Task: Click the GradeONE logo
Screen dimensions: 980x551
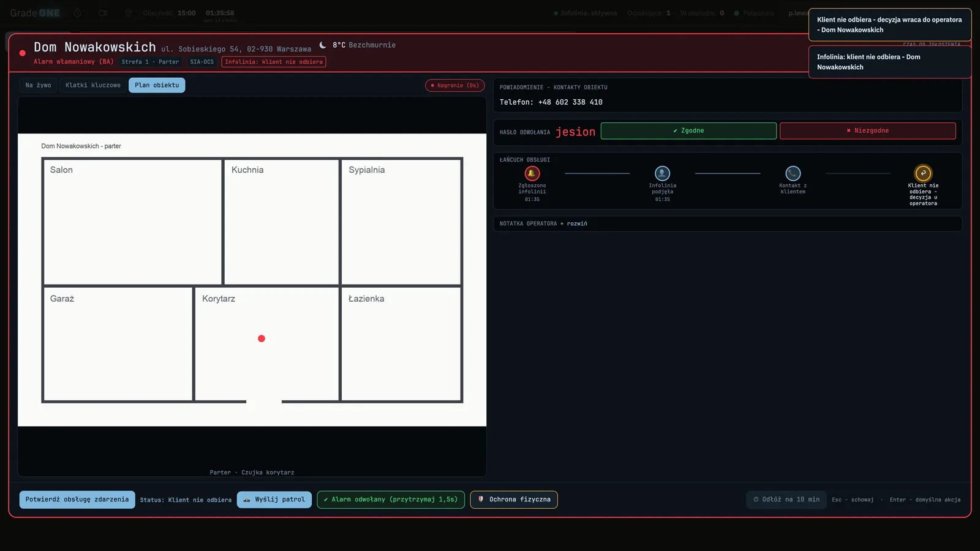Action: click(x=35, y=13)
